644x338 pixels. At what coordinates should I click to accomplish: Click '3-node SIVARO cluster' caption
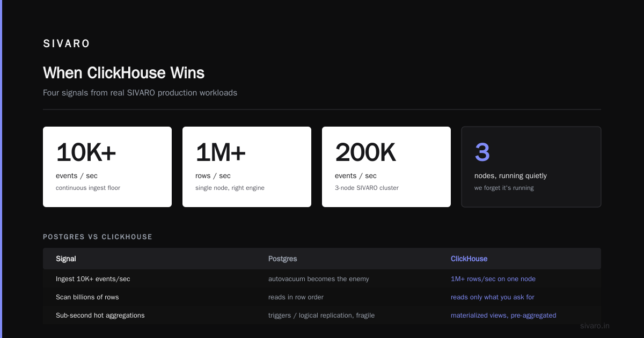(367, 188)
